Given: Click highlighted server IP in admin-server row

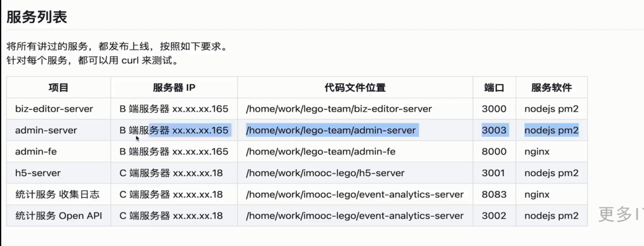Looking at the screenshot, I should pyautogui.click(x=174, y=130).
